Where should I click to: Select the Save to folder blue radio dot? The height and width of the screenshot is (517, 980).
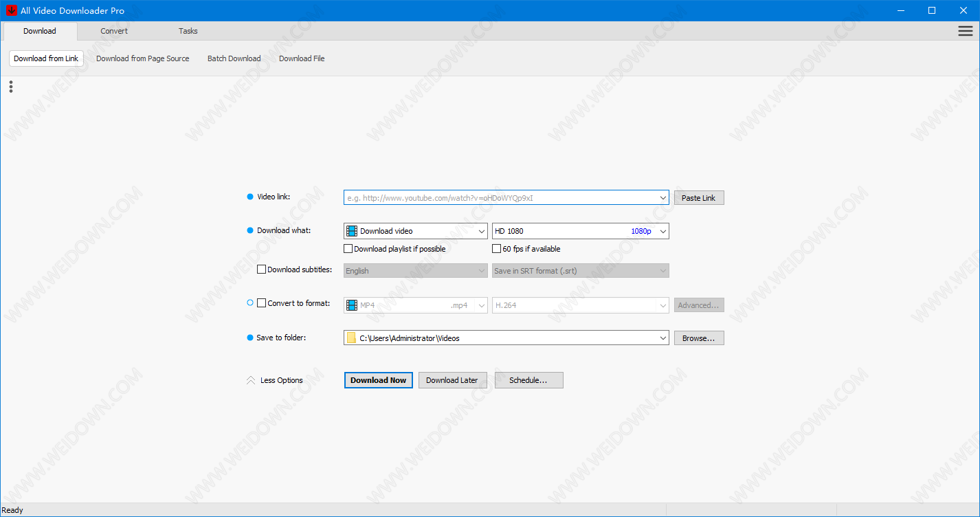click(x=250, y=338)
